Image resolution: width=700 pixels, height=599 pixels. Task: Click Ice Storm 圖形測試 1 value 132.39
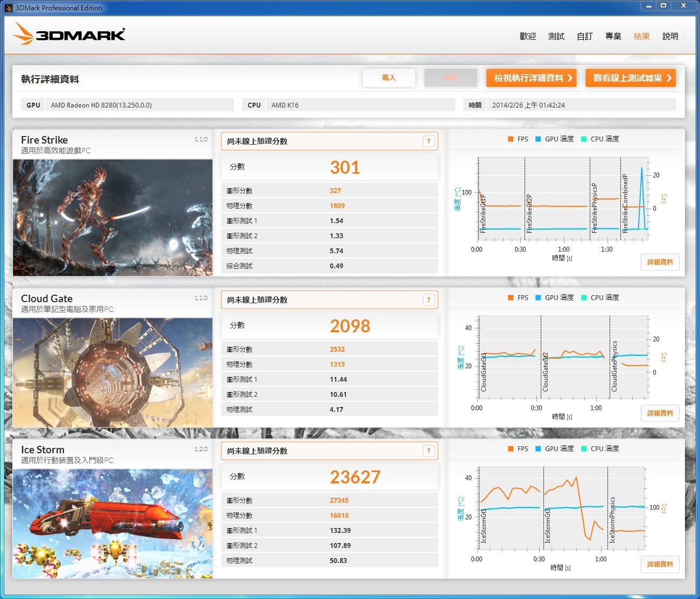(x=340, y=531)
